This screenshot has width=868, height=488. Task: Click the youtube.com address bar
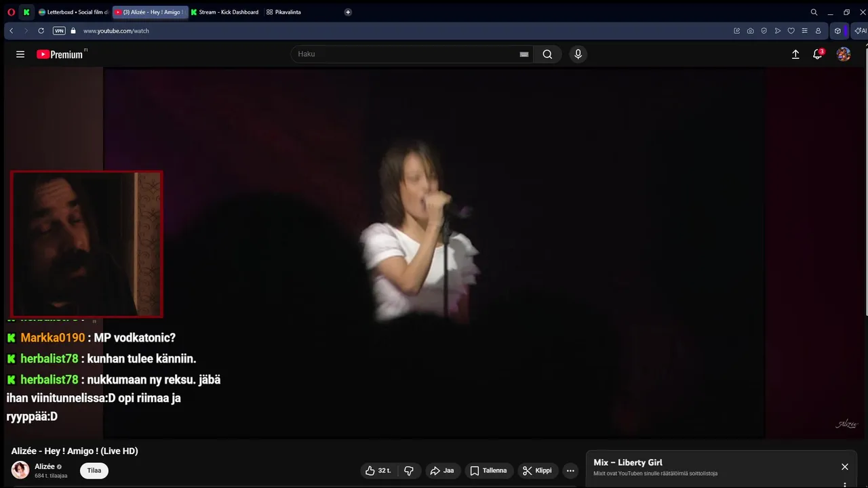[116, 30]
